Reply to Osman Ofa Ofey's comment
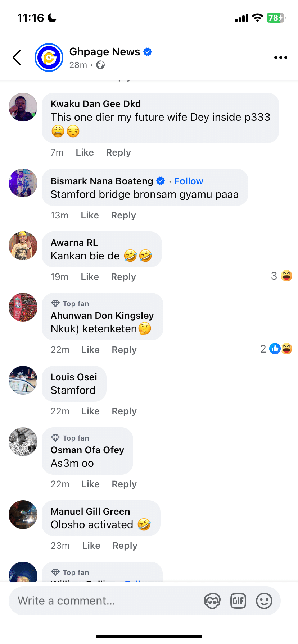The height and width of the screenshot is (644, 298). 124,484
